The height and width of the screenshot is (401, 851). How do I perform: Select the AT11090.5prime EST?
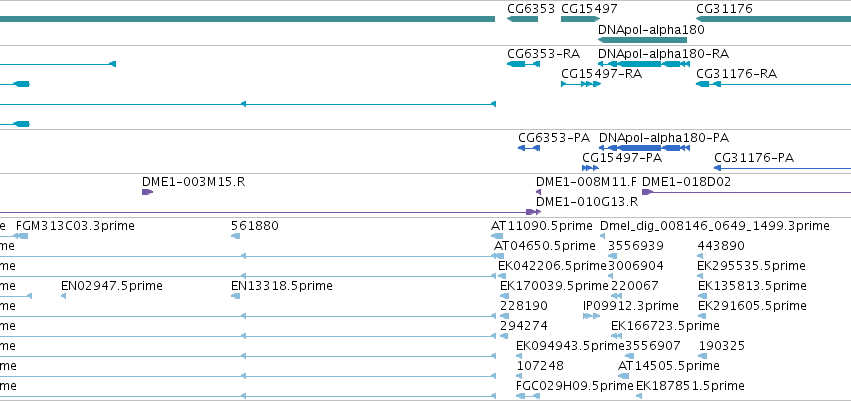pos(498,236)
